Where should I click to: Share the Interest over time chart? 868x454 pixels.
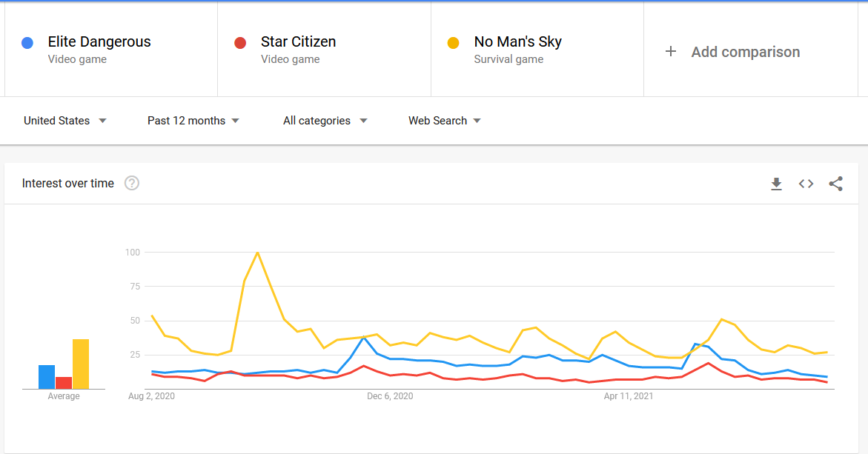[836, 184]
